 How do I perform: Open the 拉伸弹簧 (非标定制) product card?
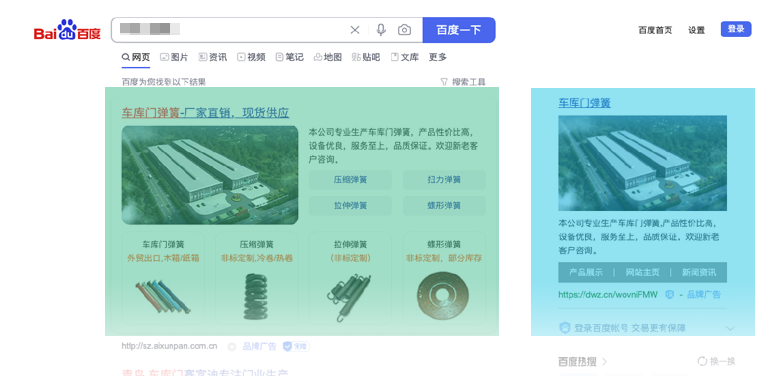pyautogui.click(x=350, y=278)
